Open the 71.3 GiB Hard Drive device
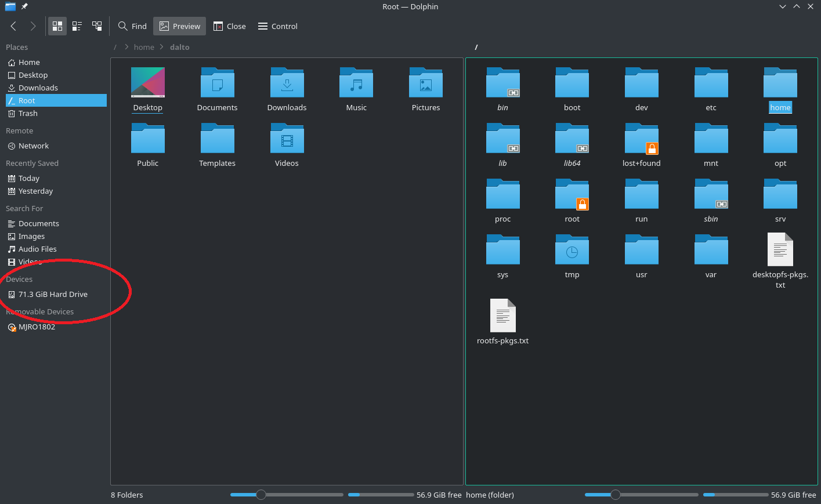 [56, 294]
